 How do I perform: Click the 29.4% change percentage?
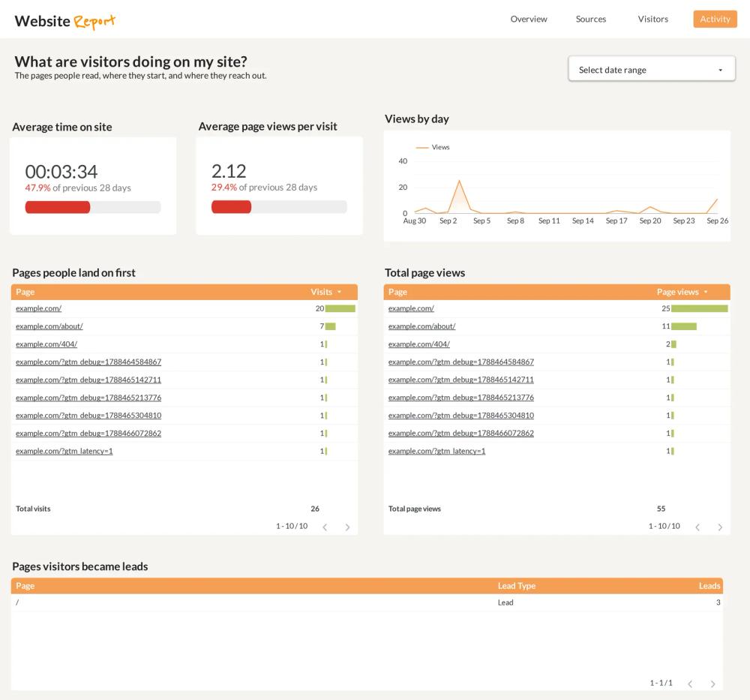[224, 188]
